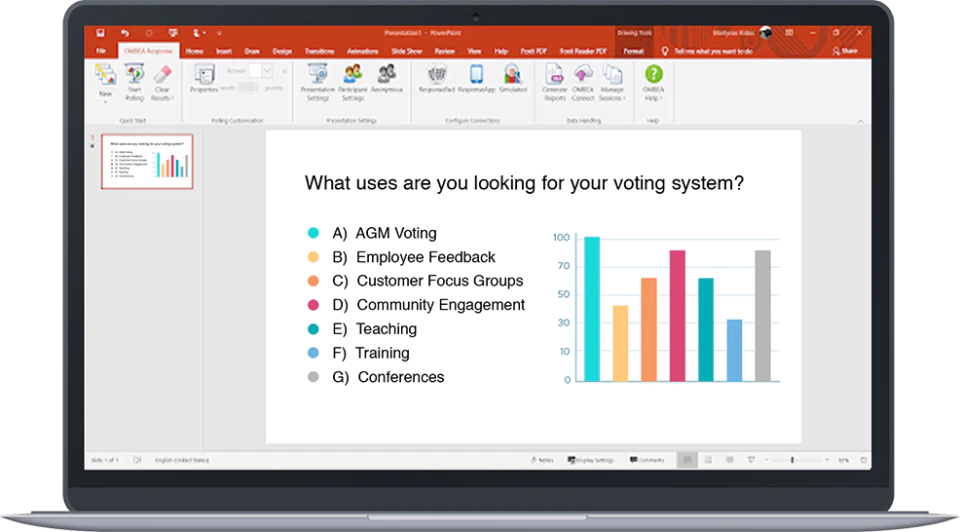960x532 pixels.
Task: Click the Redo icon in title bar
Action: [x=149, y=33]
